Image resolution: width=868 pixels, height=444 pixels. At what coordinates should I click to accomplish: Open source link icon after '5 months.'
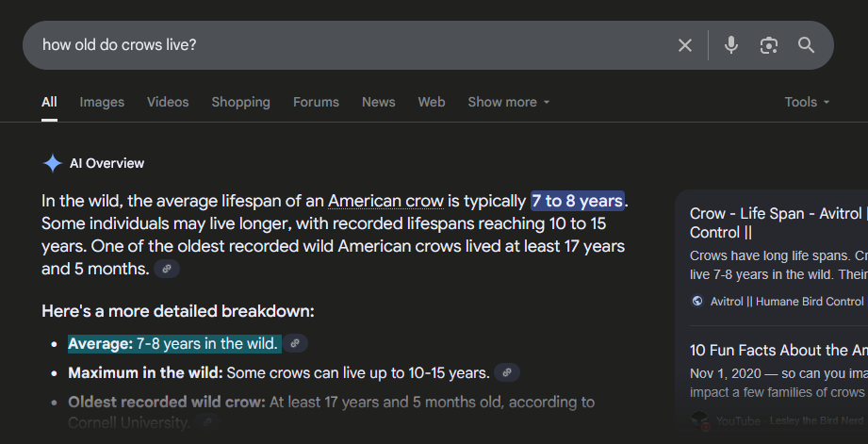(x=167, y=269)
